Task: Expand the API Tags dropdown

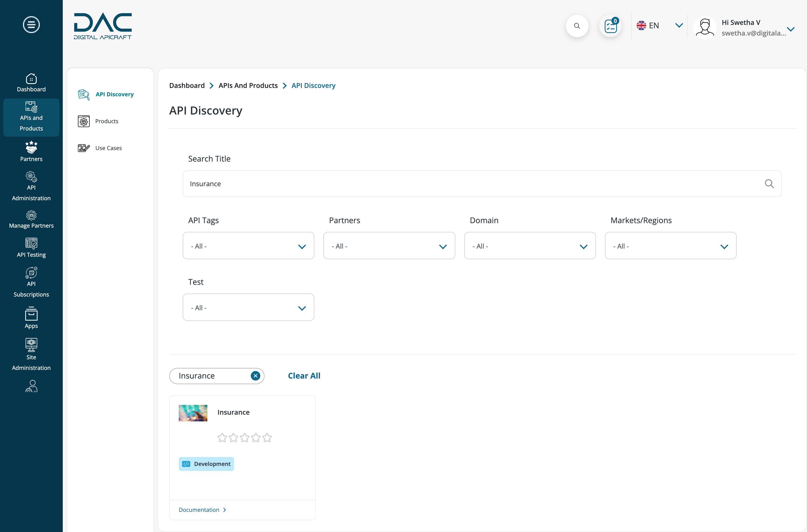Action: point(249,246)
